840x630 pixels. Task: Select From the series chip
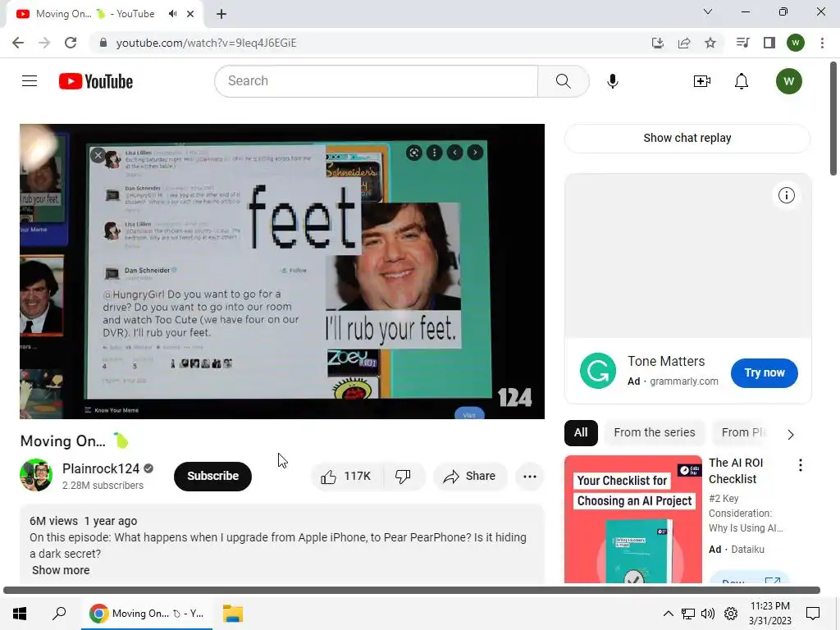(654, 433)
